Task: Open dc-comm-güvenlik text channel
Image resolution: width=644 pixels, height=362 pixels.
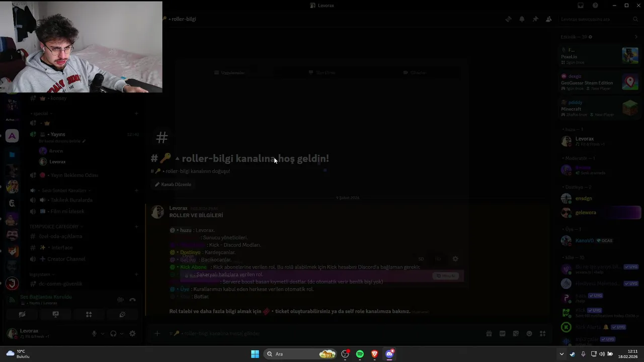Action: 84,284
